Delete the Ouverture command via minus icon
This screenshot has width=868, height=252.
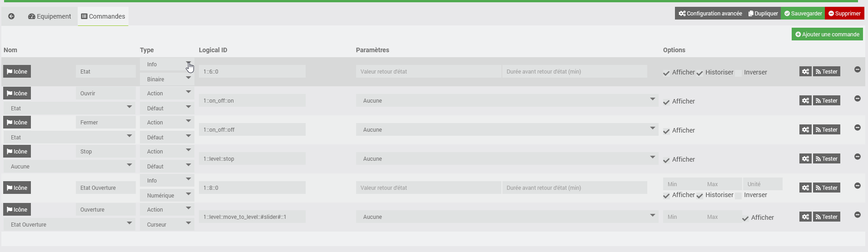pyautogui.click(x=858, y=215)
